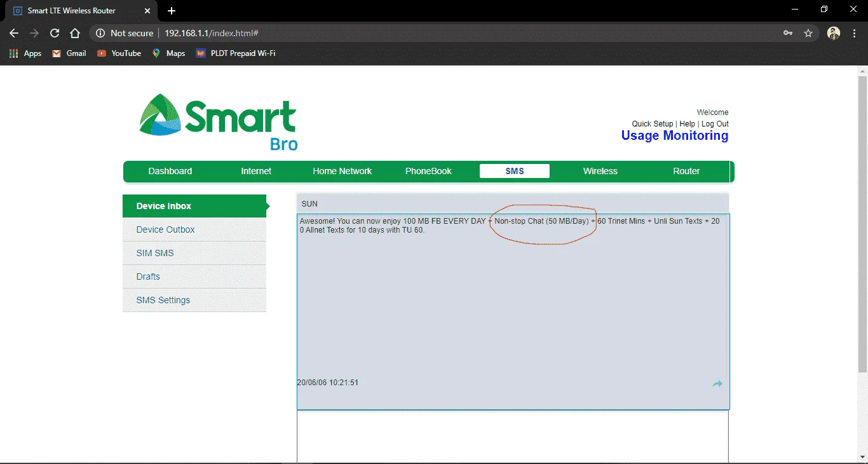Open the Maps bookmark
The width and height of the screenshot is (868, 464).
(x=168, y=53)
